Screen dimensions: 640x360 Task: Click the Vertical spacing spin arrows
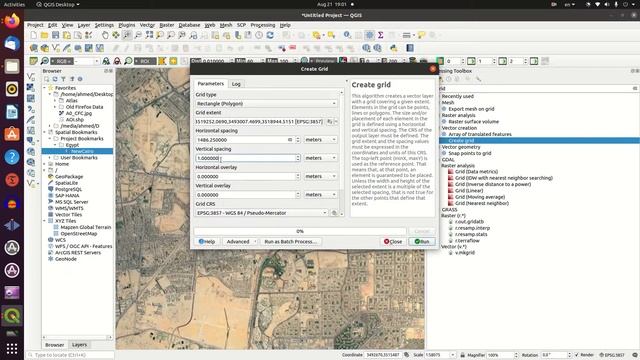point(298,158)
